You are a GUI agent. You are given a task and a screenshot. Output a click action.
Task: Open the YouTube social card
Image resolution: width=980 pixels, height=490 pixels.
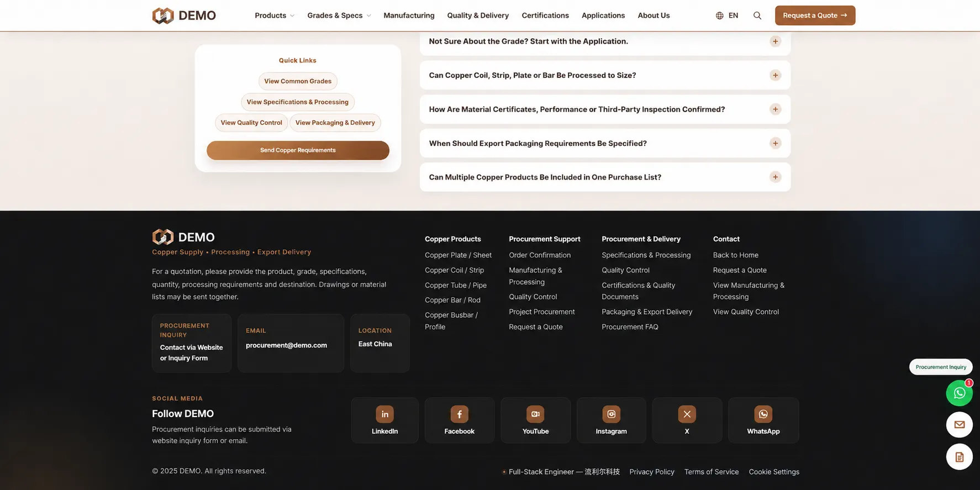point(535,420)
